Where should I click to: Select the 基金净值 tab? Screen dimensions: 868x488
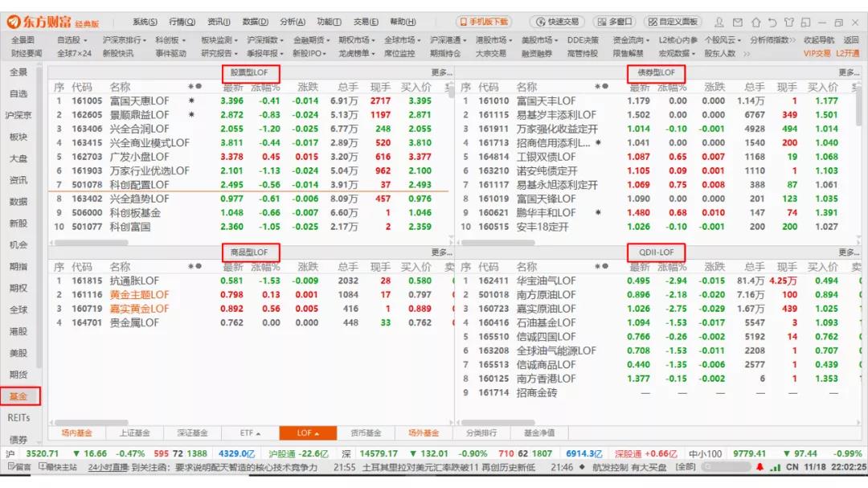[x=539, y=433]
